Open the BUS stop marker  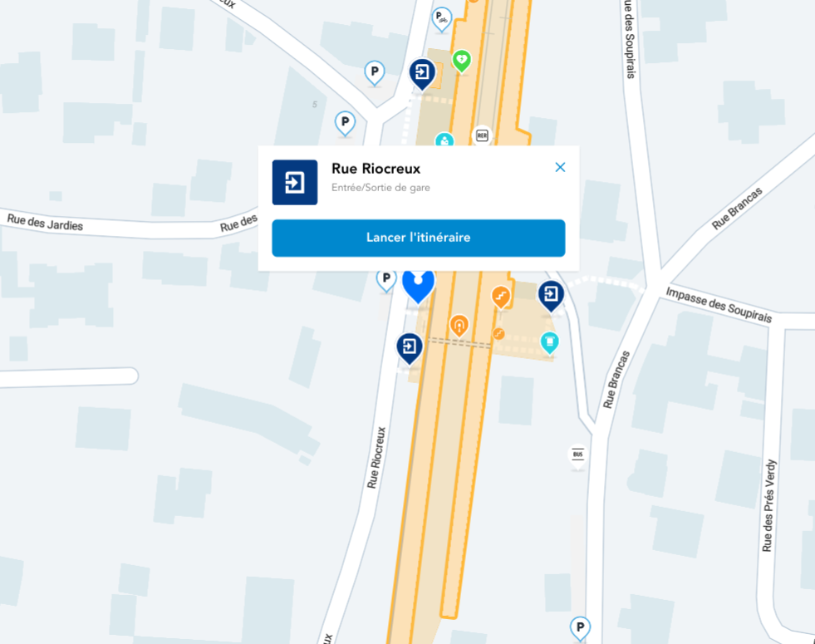pyautogui.click(x=578, y=456)
